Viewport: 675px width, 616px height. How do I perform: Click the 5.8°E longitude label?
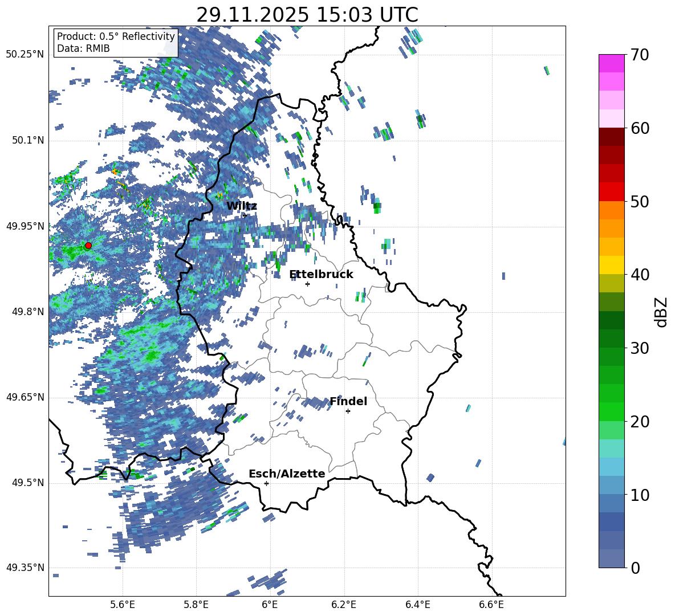(x=196, y=605)
